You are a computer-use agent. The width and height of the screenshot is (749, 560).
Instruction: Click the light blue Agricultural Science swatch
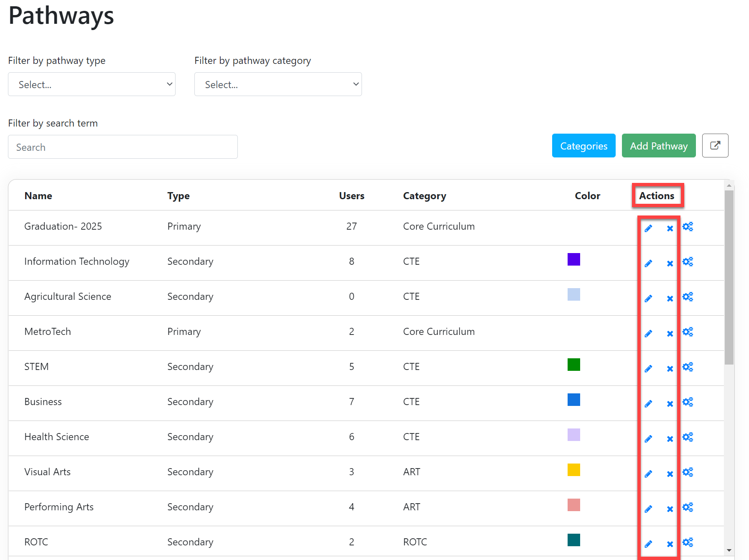coord(574,294)
